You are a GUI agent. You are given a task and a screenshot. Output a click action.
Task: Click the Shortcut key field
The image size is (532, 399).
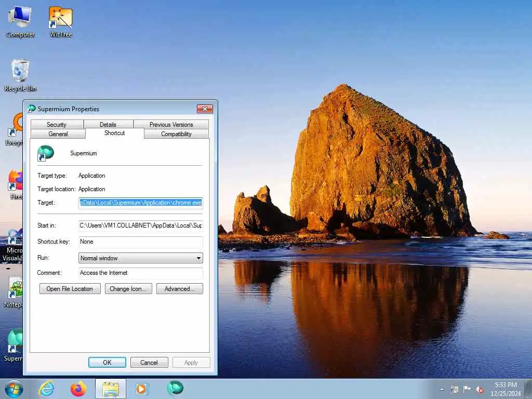pyautogui.click(x=141, y=242)
